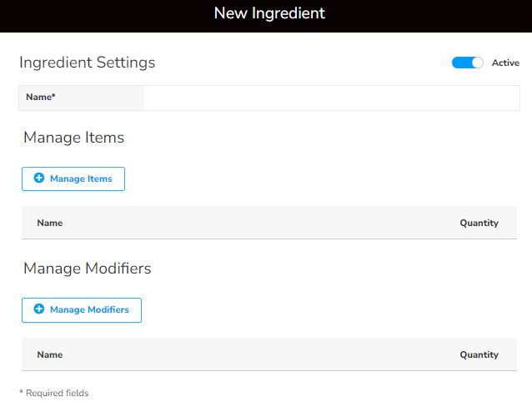Click the Active label beside the switch

(505, 63)
